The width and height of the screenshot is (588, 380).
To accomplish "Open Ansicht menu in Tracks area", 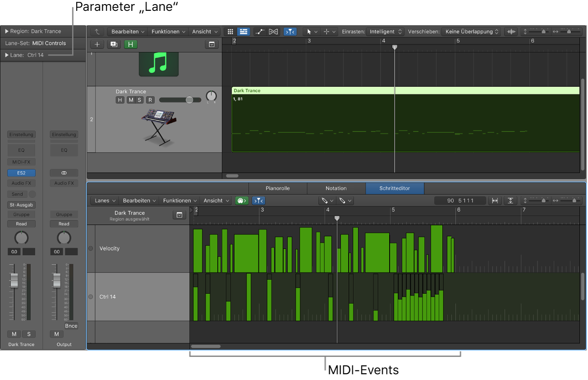I will [x=204, y=32].
